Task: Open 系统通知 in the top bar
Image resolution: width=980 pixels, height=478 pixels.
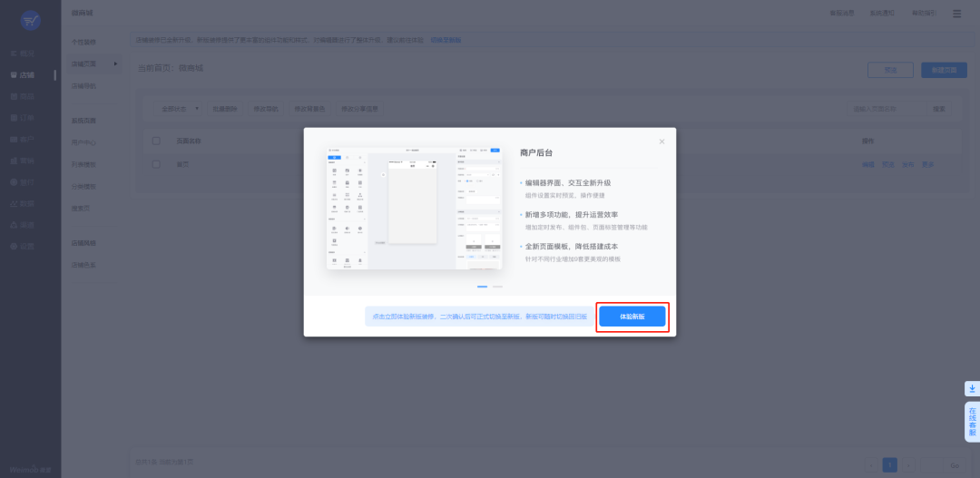Action: click(882, 13)
